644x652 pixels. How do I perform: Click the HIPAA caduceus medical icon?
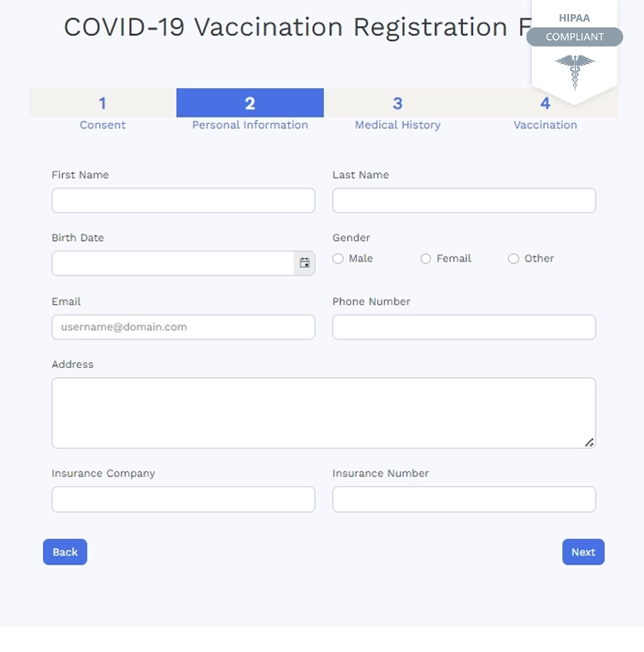click(x=574, y=72)
